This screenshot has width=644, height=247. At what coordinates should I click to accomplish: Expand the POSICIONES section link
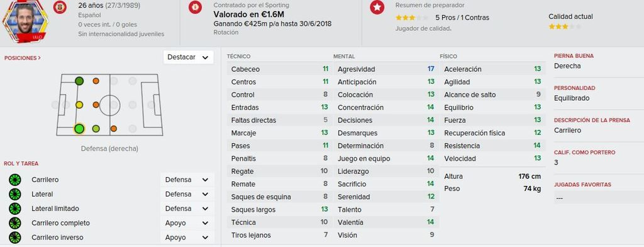(x=23, y=58)
